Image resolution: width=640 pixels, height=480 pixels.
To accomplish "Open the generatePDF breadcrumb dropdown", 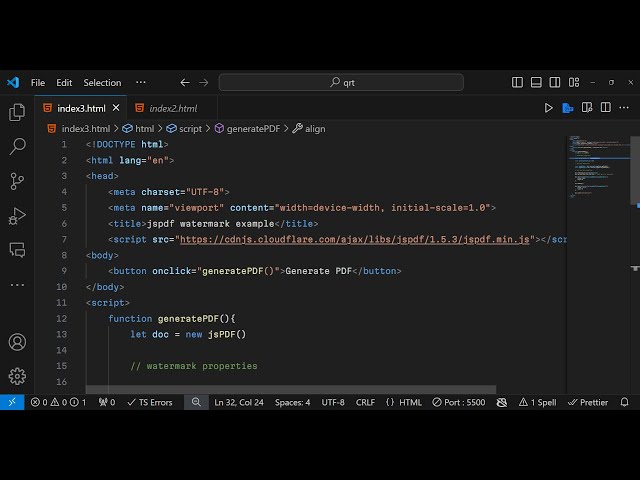I will coord(252,129).
